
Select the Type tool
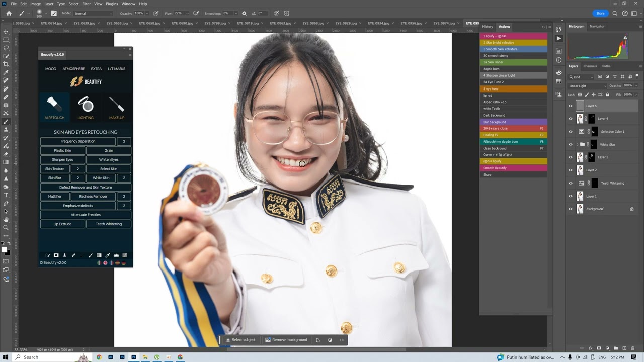tap(6, 195)
